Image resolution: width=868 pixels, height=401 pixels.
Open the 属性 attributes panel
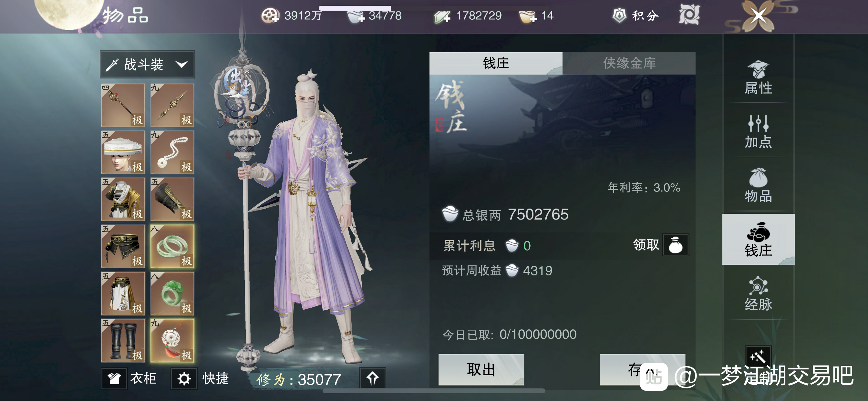tap(758, 78)
